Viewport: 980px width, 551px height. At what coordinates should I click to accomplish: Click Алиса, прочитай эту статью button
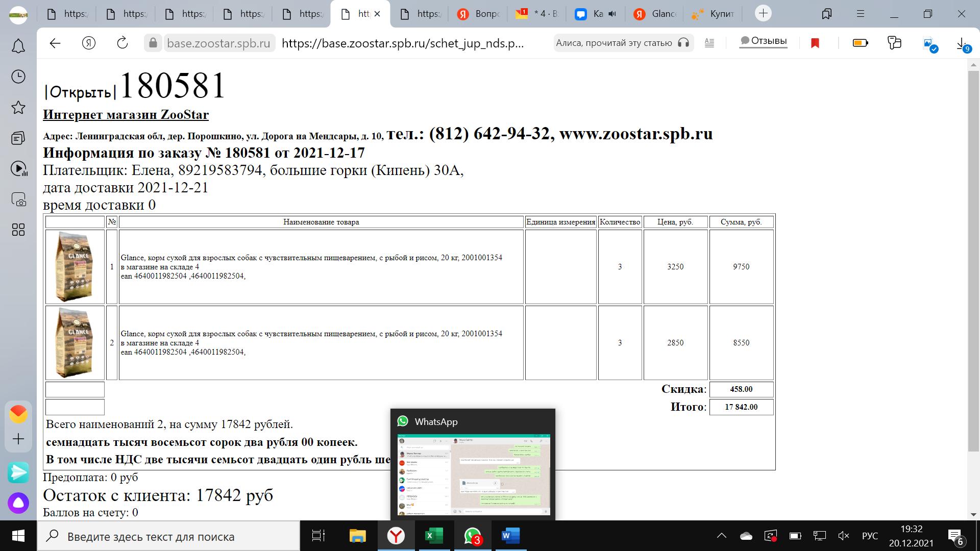623,43
